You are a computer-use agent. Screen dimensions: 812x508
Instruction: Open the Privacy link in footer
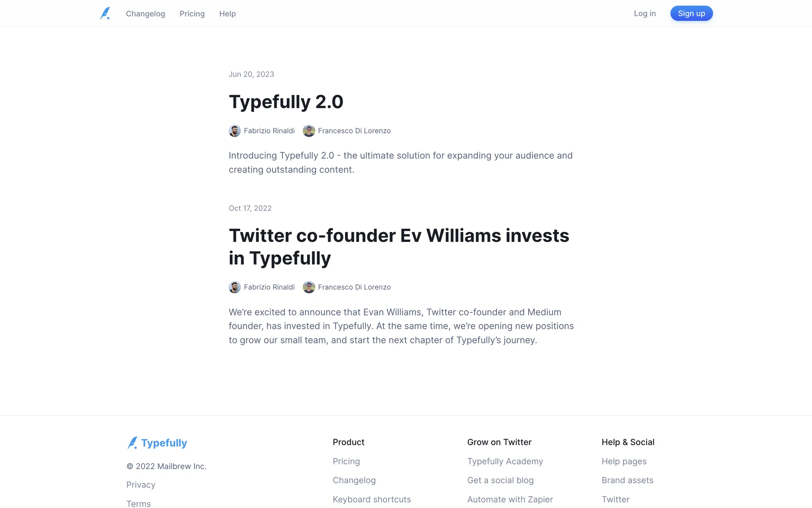click(141, 485)
